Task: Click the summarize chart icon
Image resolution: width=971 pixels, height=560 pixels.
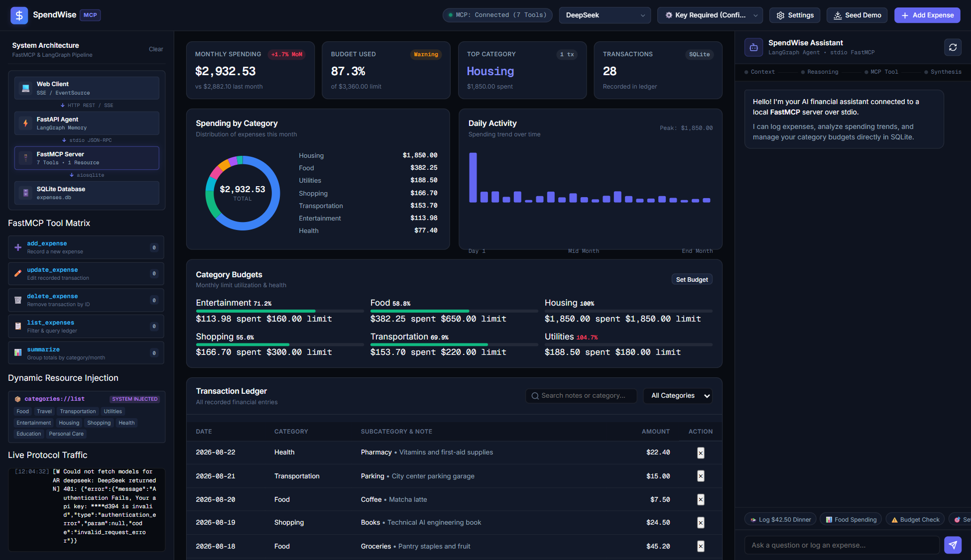Action: 18,353
